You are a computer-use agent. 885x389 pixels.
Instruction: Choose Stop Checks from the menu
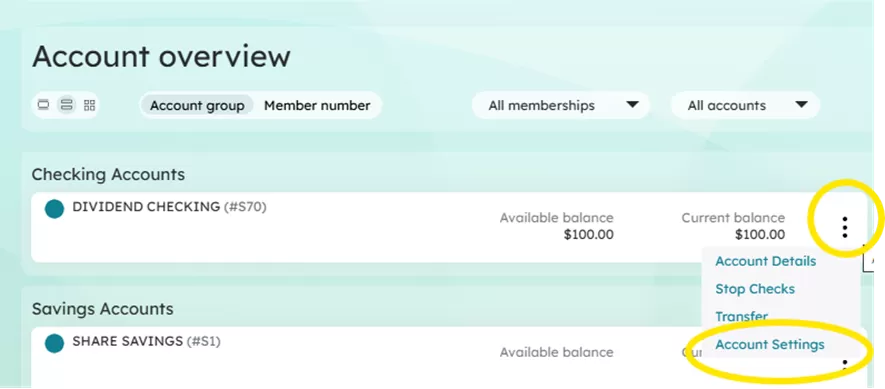(x=755, y=289)
